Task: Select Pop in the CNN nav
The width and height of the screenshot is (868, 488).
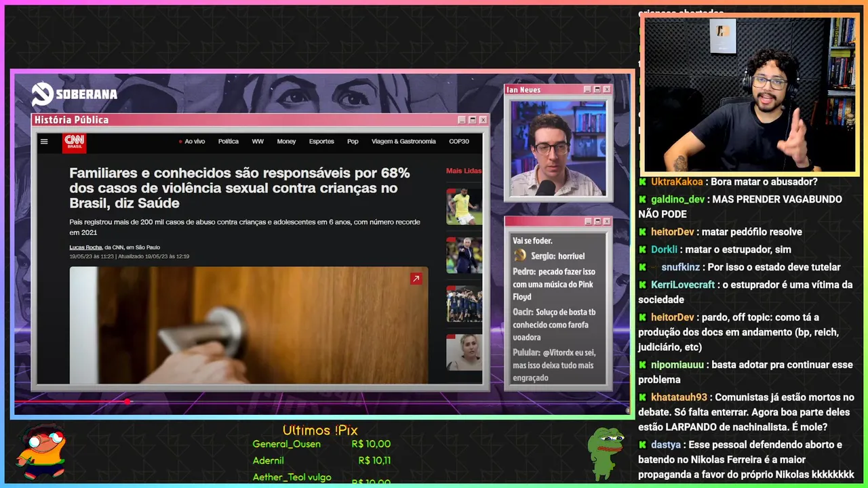Action: click(353, 142)
